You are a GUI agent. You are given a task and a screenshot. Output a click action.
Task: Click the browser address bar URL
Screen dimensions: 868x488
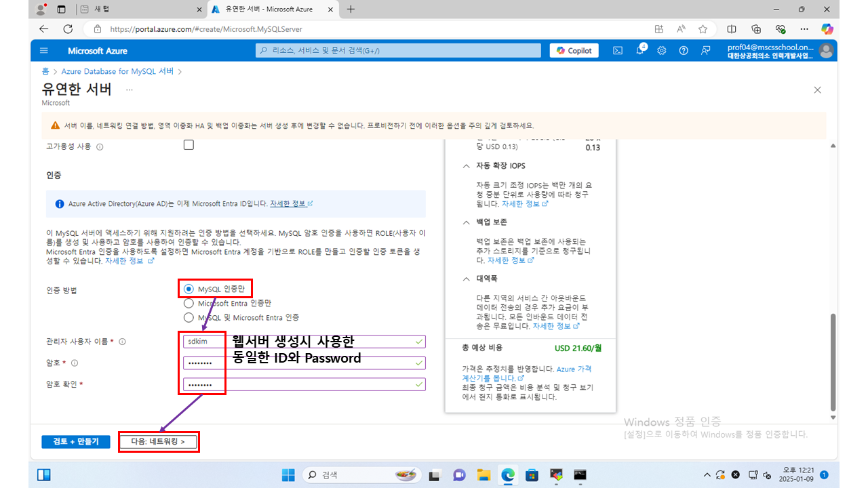click(205, 29)
